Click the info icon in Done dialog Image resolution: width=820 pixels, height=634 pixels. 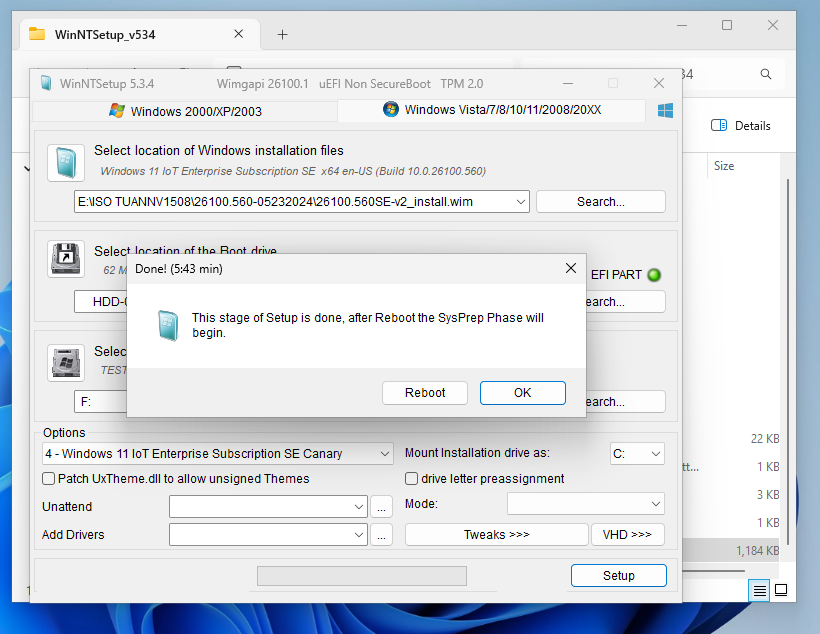pos(168,325)
